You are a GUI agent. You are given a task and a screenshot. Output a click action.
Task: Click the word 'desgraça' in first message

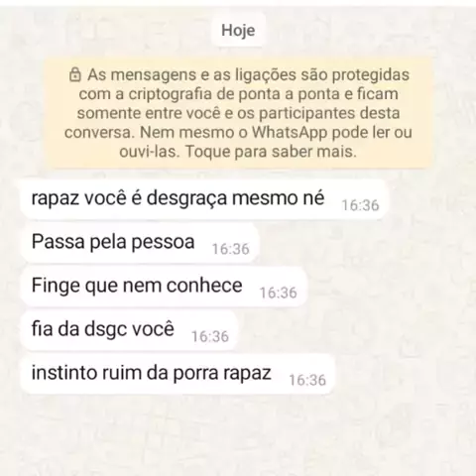point(186,198)
